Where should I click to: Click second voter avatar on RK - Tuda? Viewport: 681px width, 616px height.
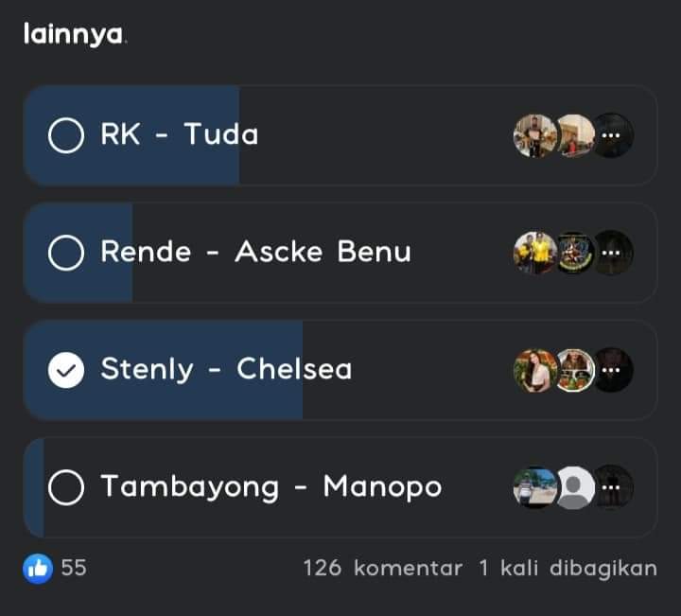coord(573,135)
